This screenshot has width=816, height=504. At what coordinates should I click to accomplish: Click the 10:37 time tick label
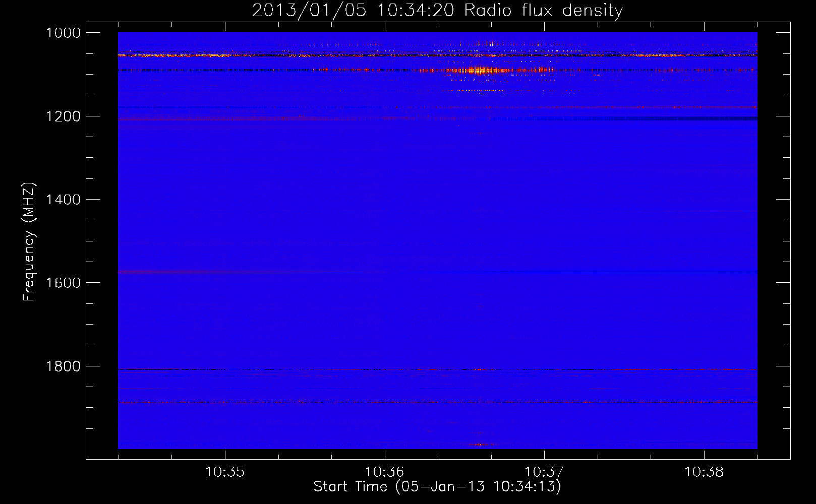click(544, 472)
